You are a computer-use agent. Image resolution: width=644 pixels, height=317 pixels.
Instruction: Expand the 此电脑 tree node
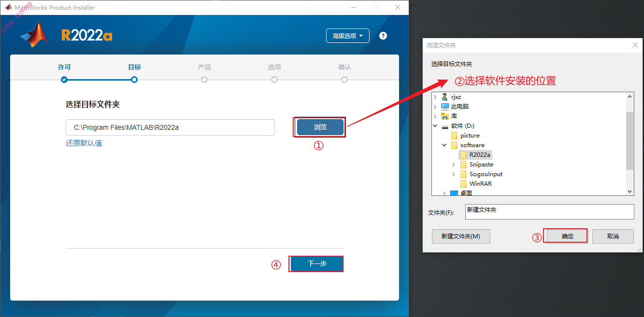tap(435, 107)
